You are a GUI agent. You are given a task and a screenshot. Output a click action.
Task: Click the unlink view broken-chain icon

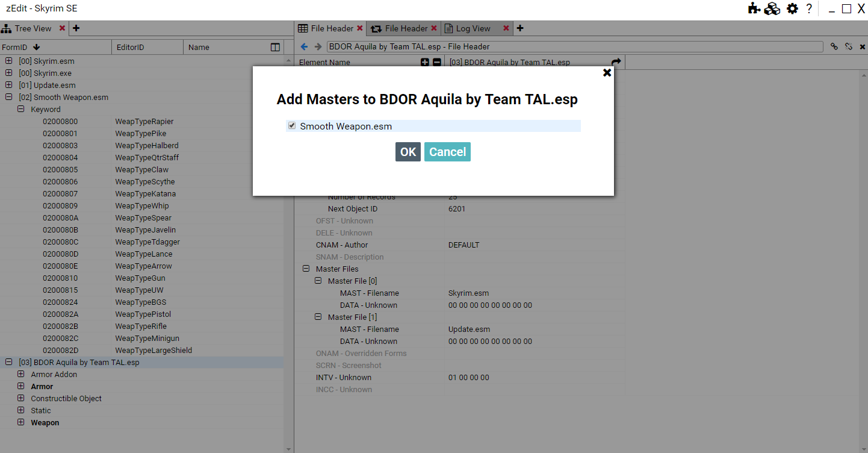coord(849,46)
